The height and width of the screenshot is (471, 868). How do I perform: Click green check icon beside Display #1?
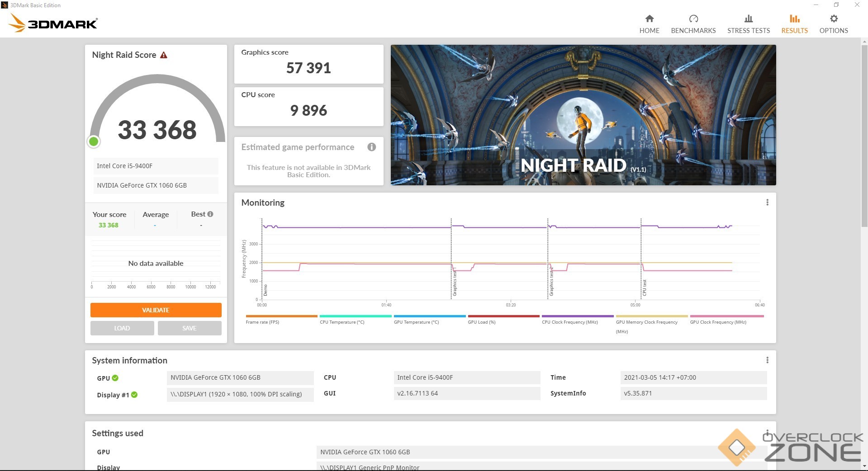[x=134, y=395]
